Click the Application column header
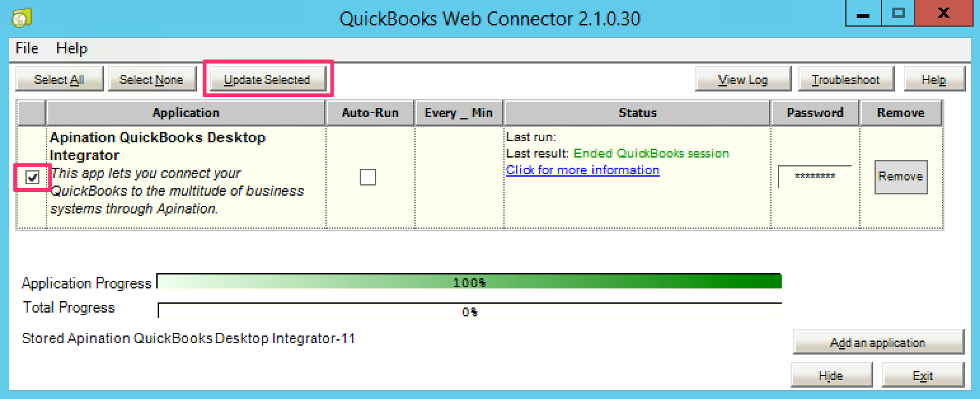This screenshot has height=399, width=980. click(186, 113)
